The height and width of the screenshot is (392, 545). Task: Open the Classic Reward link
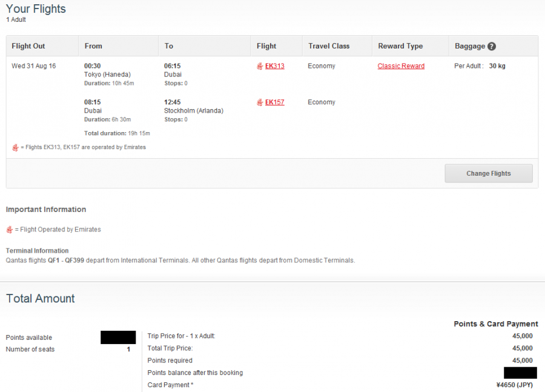coord(401,66)
